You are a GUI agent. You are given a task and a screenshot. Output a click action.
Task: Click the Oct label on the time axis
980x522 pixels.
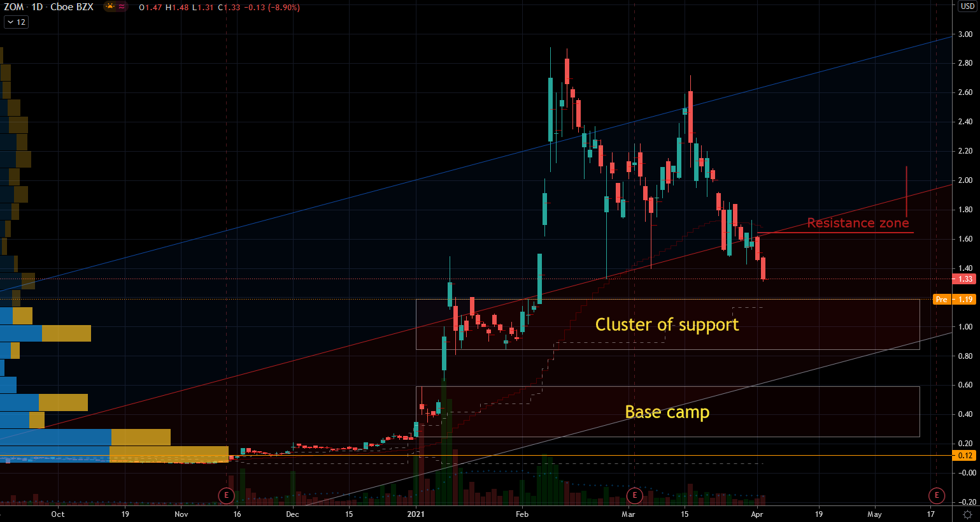(x=58, y=514)
